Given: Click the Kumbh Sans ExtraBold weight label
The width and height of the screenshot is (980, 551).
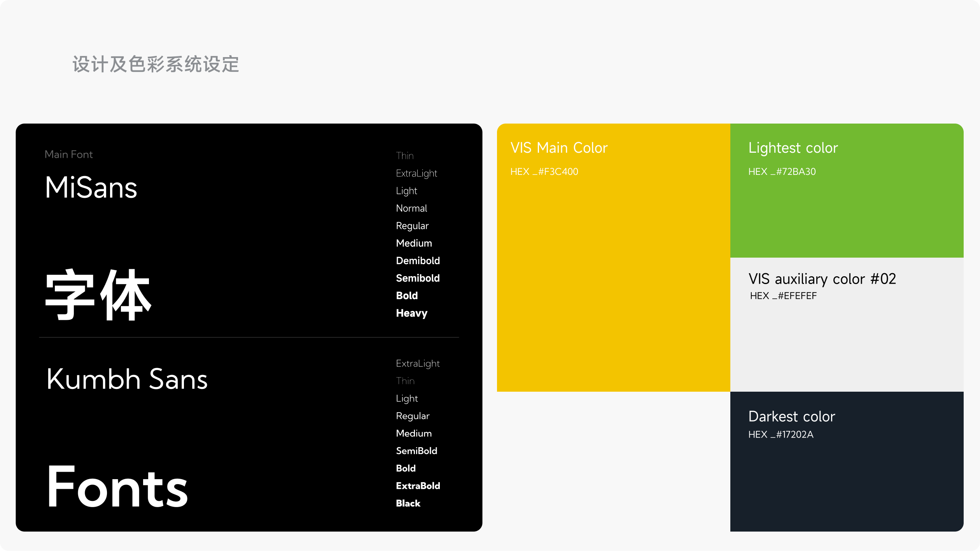Looking at the screenshot, I should [418, 486].
